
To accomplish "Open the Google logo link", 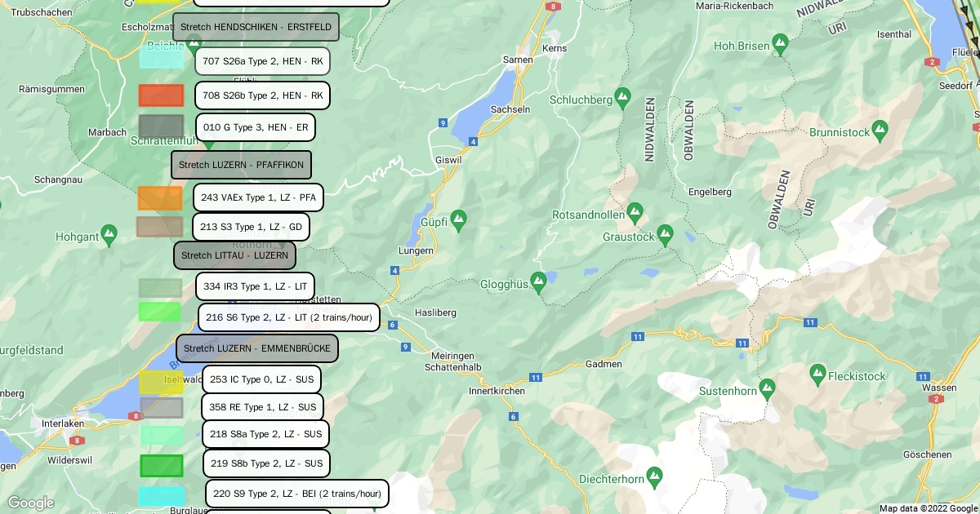I will point(31,503).
